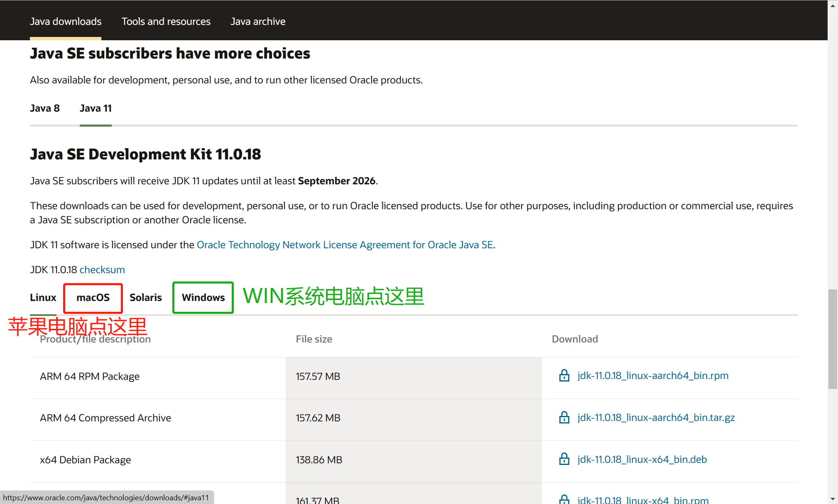The height and width of the screenshot is (504, 838).
Task: Choose the Solaris platform tab
Action: point(145,298)
